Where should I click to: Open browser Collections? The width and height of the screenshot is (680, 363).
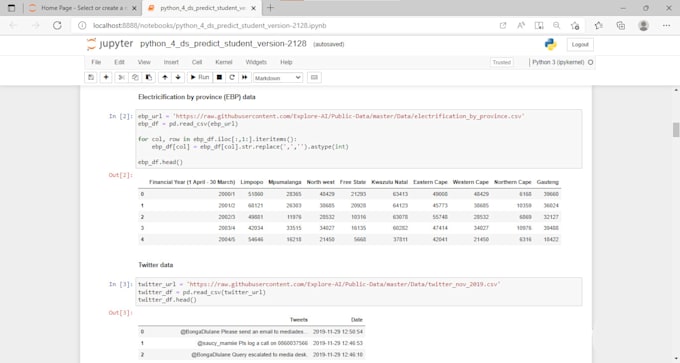click(621, 26)
